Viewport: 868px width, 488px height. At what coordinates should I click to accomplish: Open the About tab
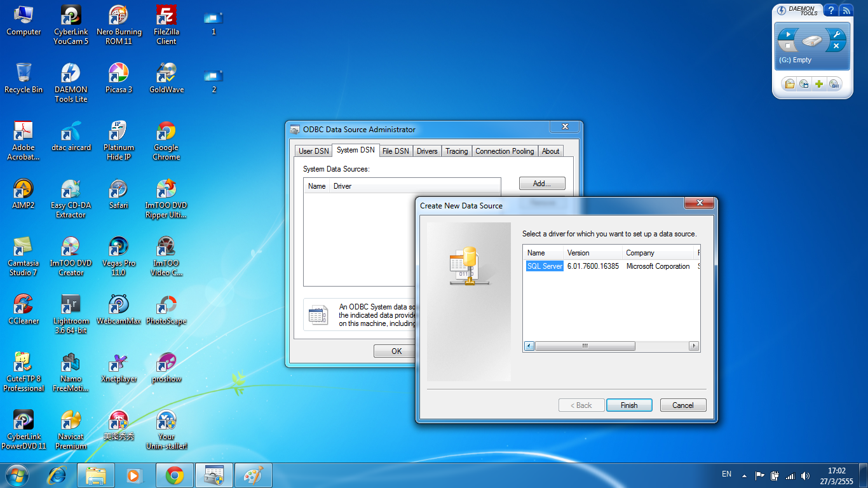pyautogui.click(x=551, y=151)
